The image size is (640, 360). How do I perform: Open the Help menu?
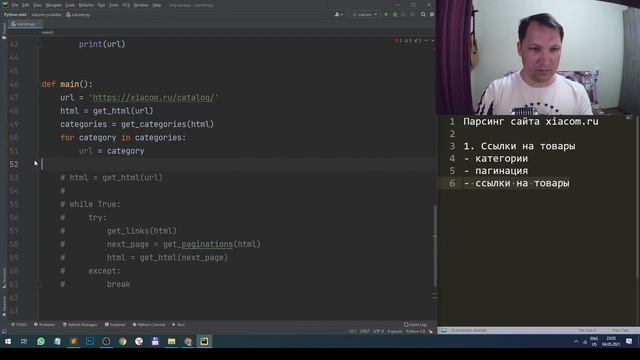pos(157,5)
